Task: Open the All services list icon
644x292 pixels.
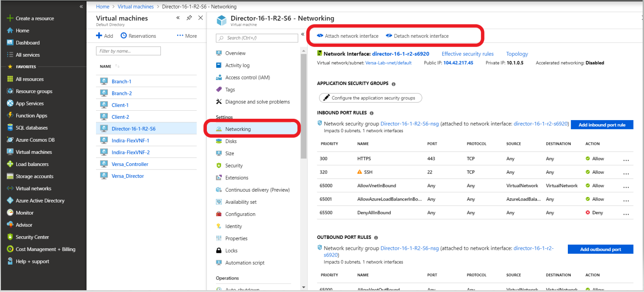Action: (x=10, y=55)
